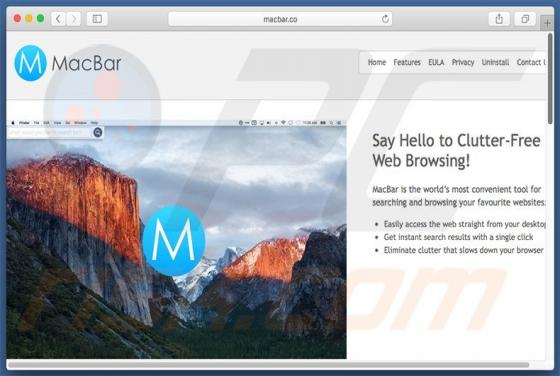This screenshot has width=560, height=376.
Task: Maximize Safari with the green button
Action: click(40, 19)
